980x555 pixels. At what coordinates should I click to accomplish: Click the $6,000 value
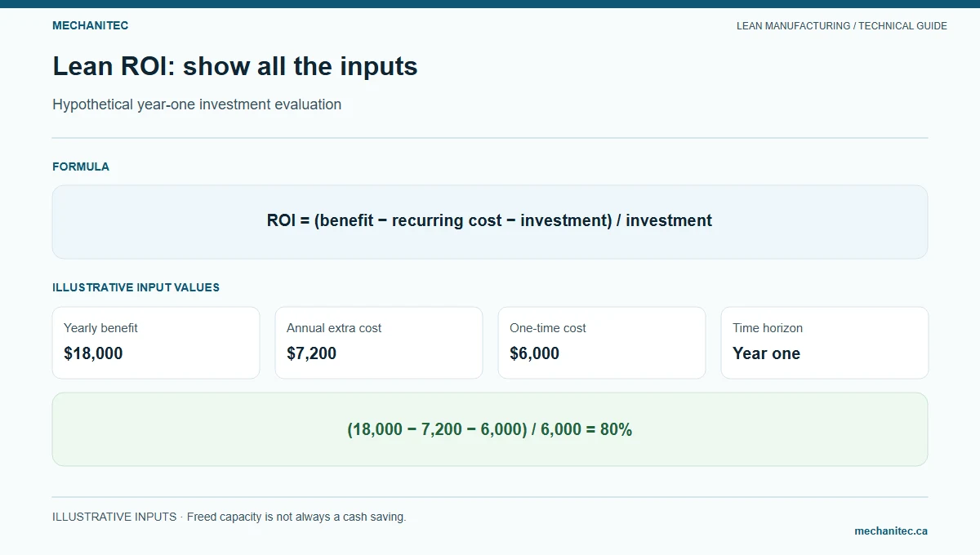tap(534, 353)
